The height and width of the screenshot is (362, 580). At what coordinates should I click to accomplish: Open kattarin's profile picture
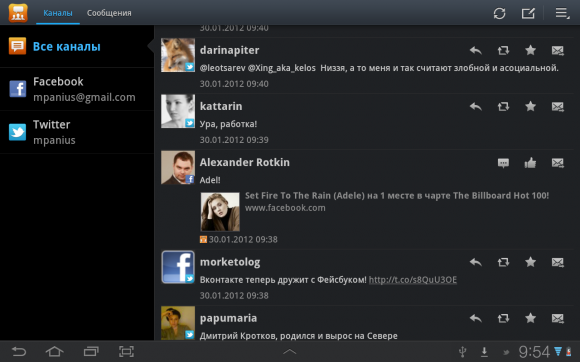click(178, 111)
